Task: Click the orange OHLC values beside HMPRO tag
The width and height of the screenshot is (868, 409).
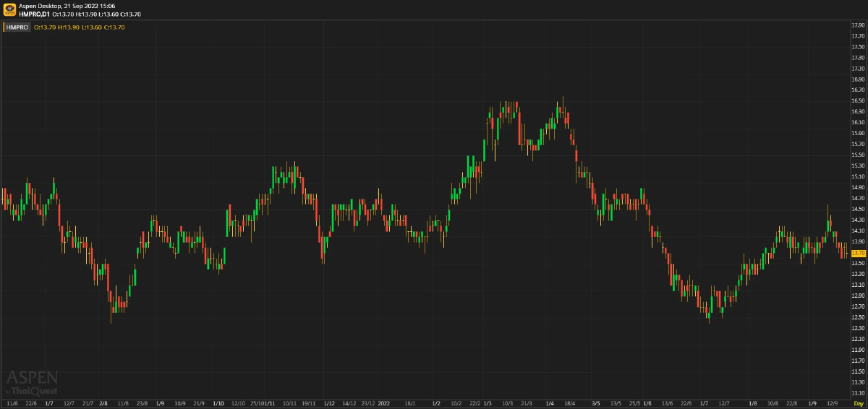Action: point(80,27)
